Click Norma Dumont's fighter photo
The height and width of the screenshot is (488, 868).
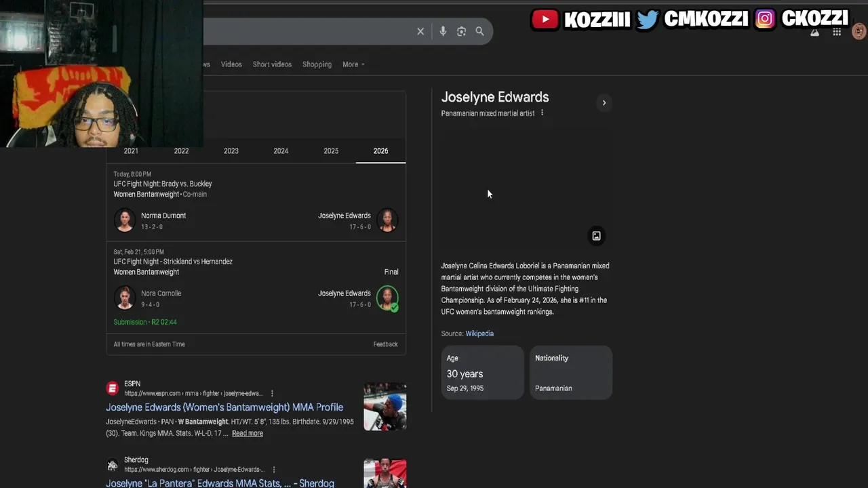pyautogui.click(x=124, y=220)
